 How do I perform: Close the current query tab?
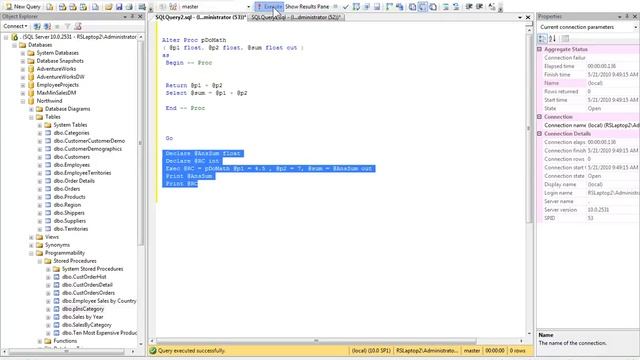click(x=528, y=18)
